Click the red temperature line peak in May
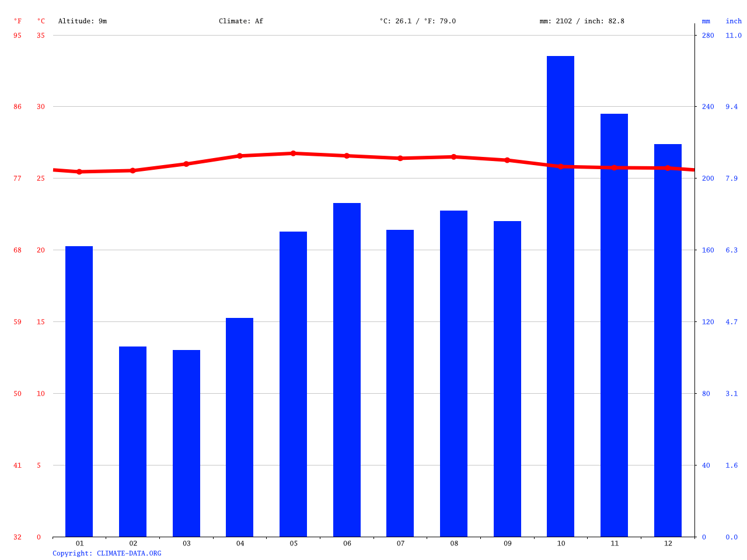This screenshot has height=560, width=747. (x=294, y=153)
